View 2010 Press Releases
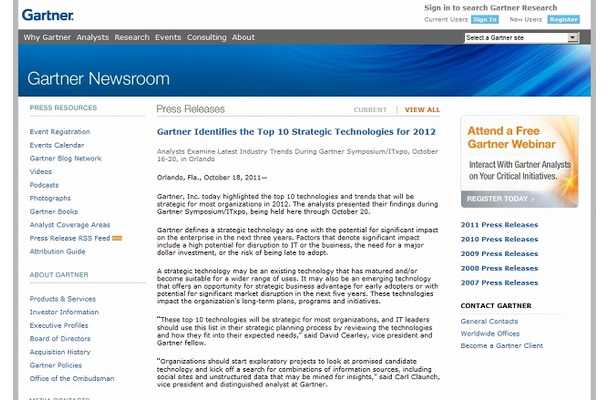610x400 pixels. 500,239
